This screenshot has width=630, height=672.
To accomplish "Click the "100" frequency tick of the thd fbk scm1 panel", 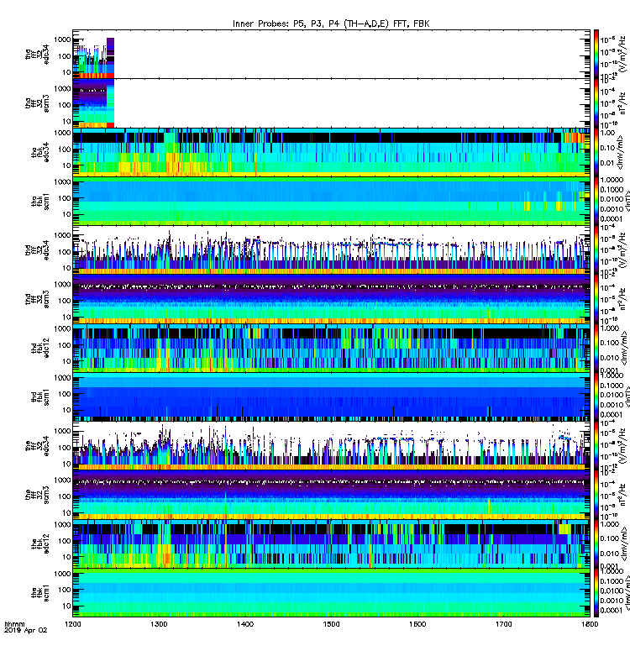I will point(65,394).
